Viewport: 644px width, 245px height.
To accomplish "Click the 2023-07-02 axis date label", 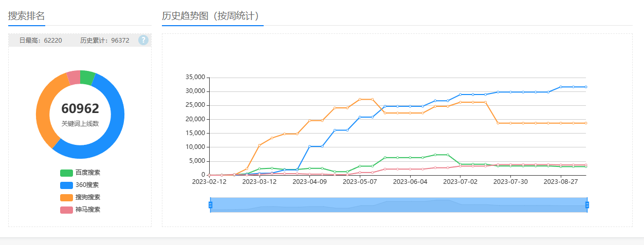I will 461,181.
